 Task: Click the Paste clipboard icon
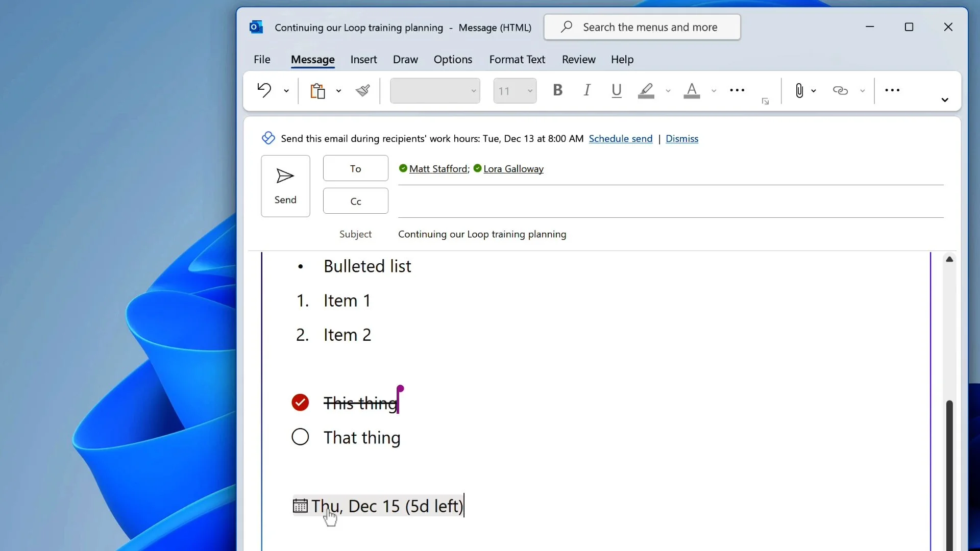317,91
